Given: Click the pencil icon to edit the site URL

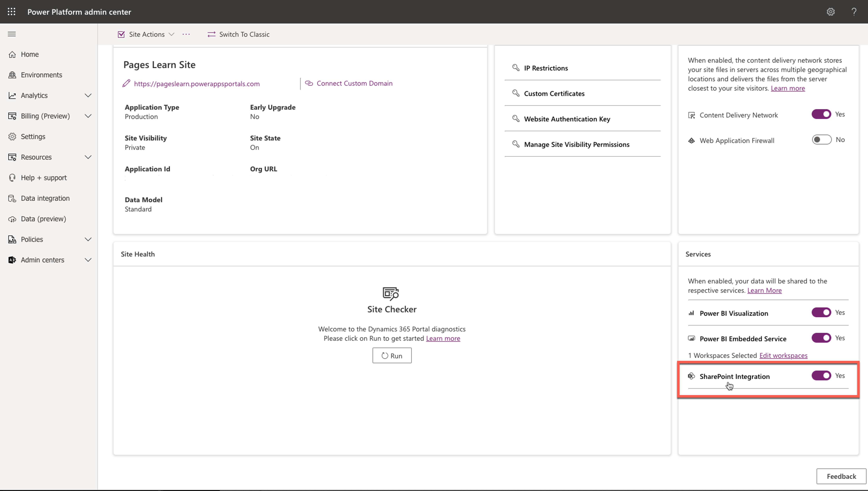Looking at the screenshot, I should coord(126,83).
